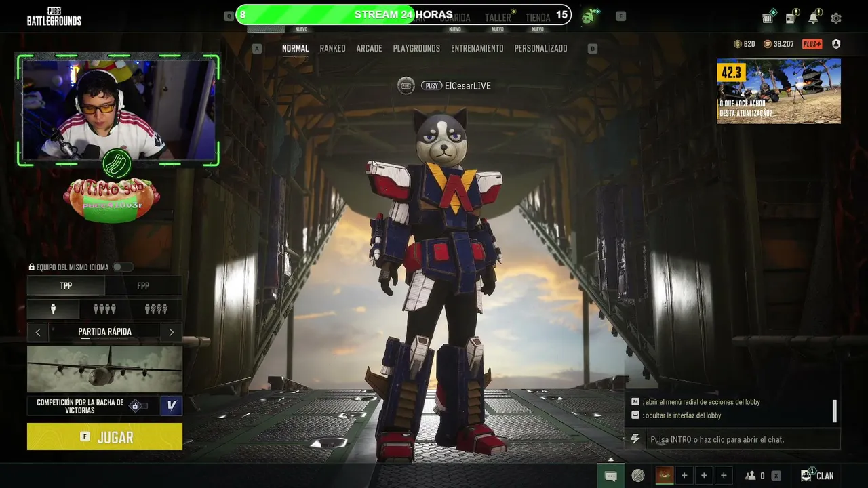Toggle the lobby chat bubble icon

tap(610, 476)
